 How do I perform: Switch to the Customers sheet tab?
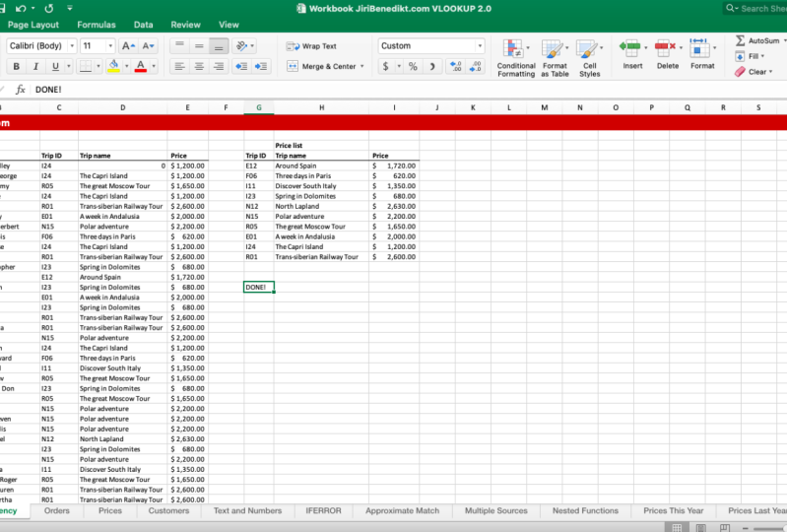pyautogui.click(x=168, y=510)
